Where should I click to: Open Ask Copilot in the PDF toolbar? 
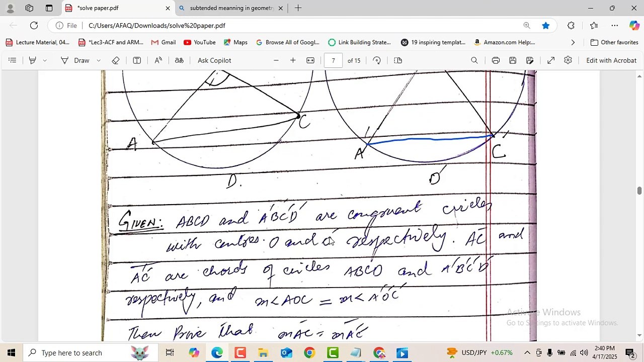[x=214, y=60]
